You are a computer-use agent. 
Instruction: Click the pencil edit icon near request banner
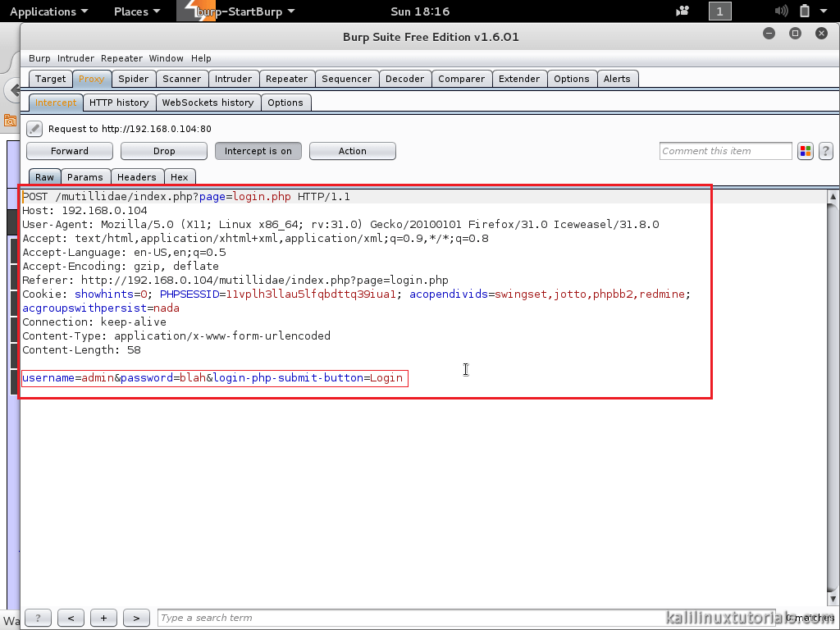pos(33,129)
